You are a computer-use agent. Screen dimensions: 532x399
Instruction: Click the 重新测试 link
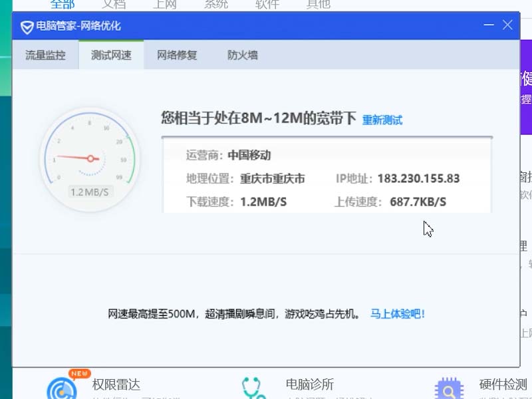tap(382, 120)
